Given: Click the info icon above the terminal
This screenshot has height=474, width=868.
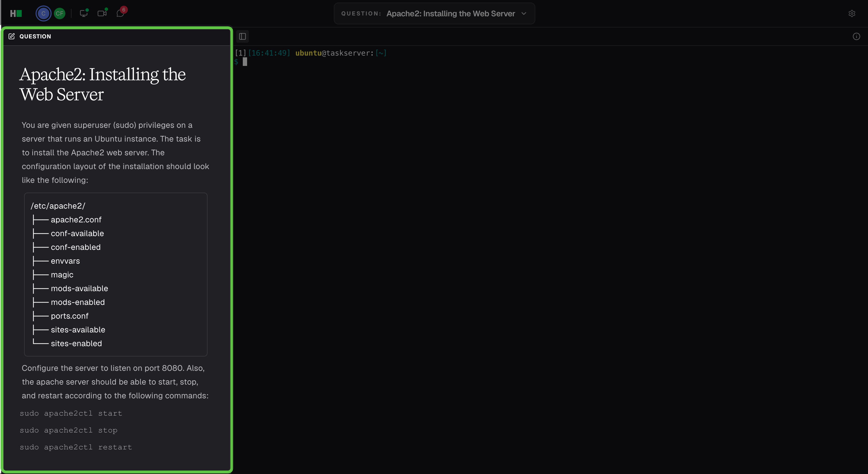Looking at the screenshot, I should coord(856,36).
